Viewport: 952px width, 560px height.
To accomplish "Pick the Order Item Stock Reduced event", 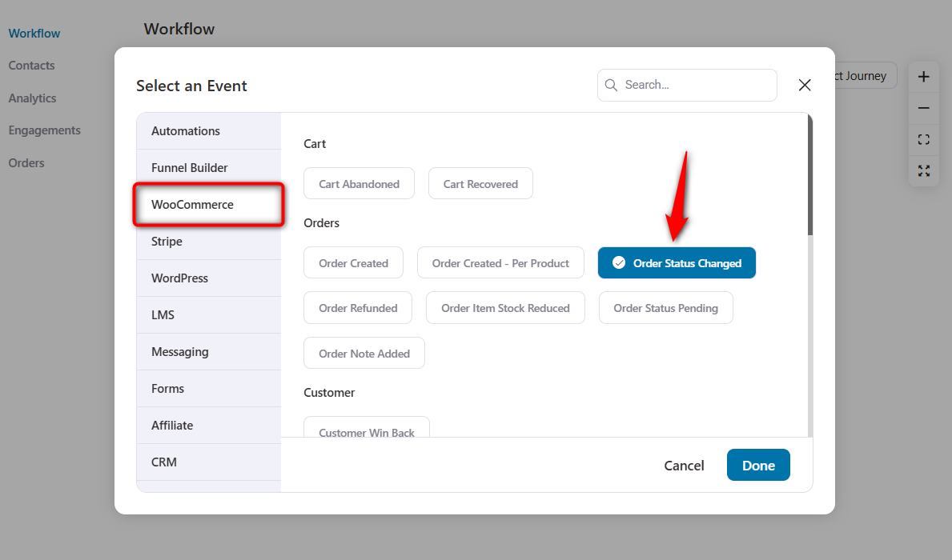I will click(x=505, y=308).
